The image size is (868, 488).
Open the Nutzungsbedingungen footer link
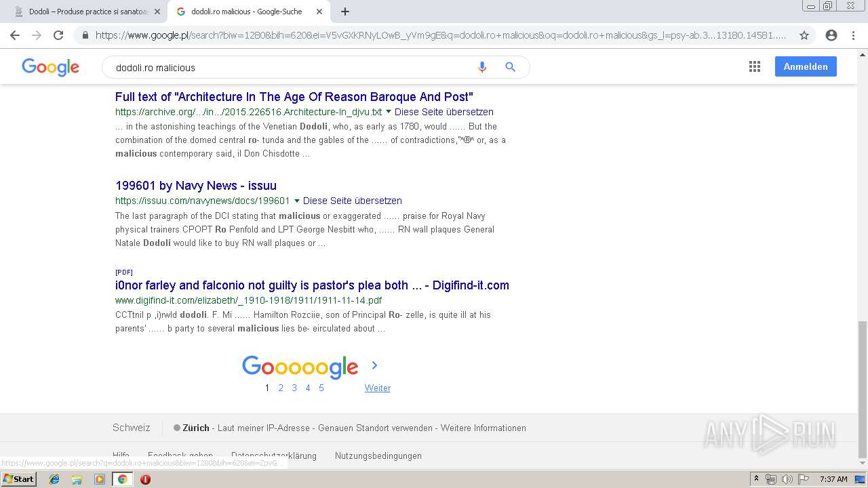click(378, 455)
